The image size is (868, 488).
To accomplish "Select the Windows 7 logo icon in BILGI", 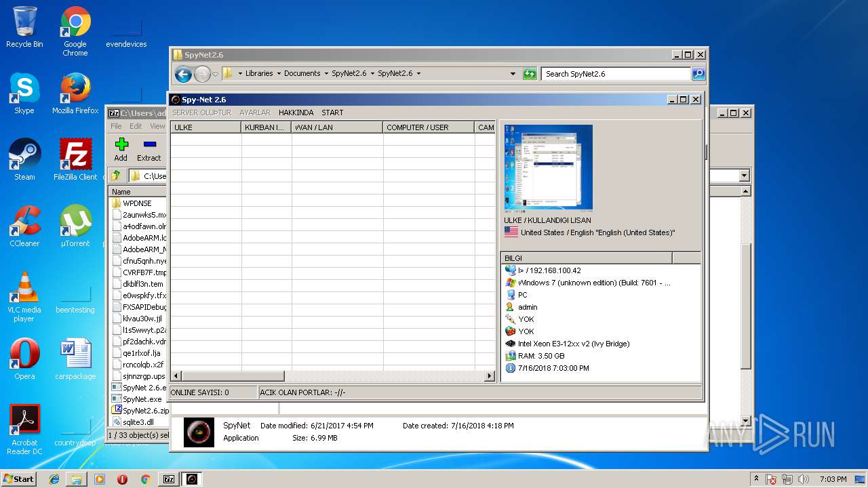I will [x=511, y=283].
